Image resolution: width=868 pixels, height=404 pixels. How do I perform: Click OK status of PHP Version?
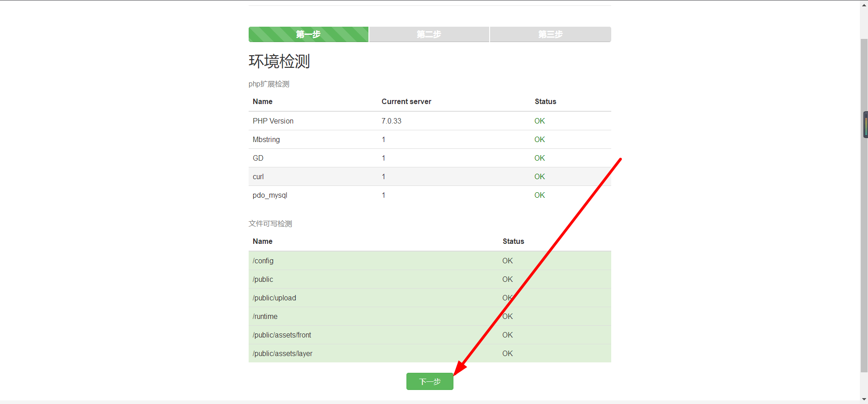540,121
